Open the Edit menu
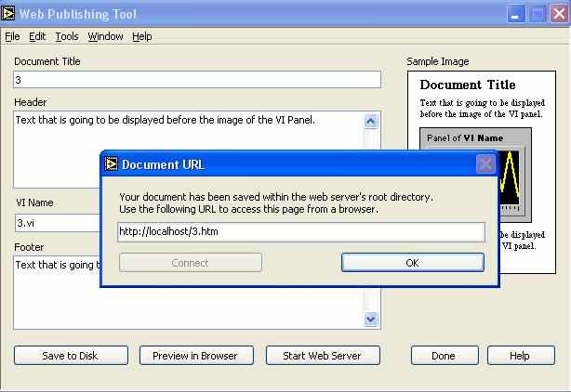Image resolution: width=571 pixels, height=392 pixels. point(37,36)
